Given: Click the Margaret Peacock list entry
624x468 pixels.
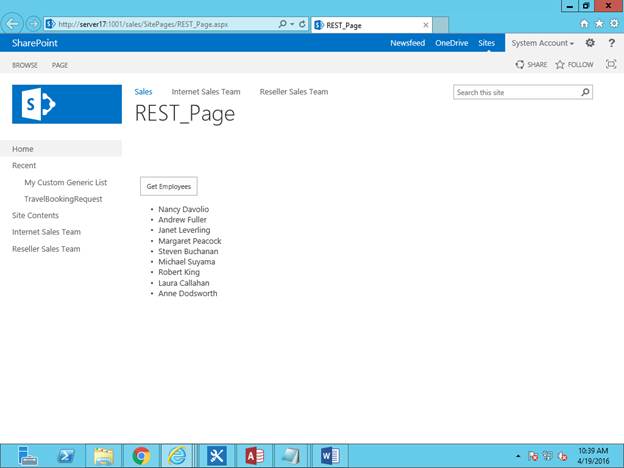Looking at the screenshot, I should click(190, 241).
